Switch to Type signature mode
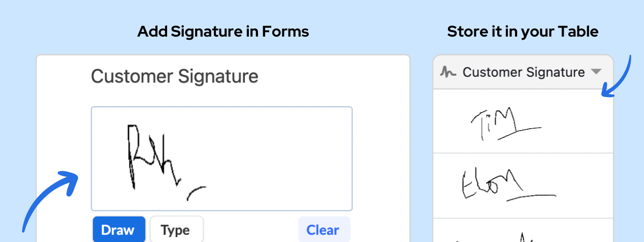 [176, 230]
